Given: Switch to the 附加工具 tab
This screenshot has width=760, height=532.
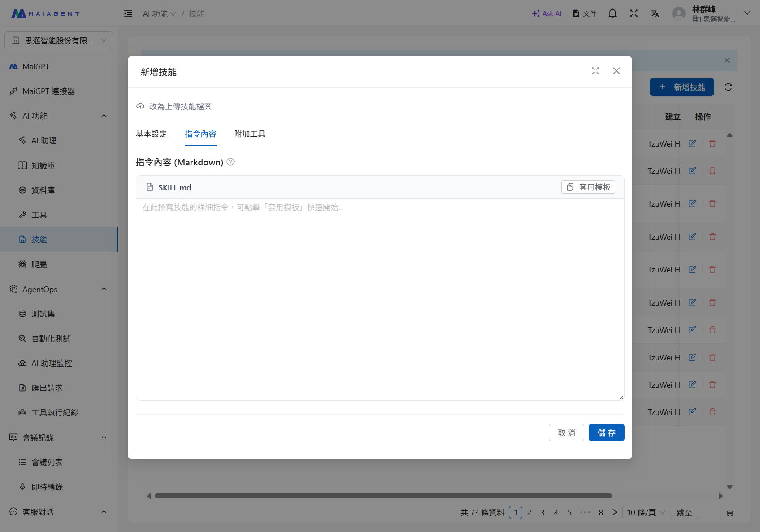Looking at the screenshot, I should tap(250, 134).
